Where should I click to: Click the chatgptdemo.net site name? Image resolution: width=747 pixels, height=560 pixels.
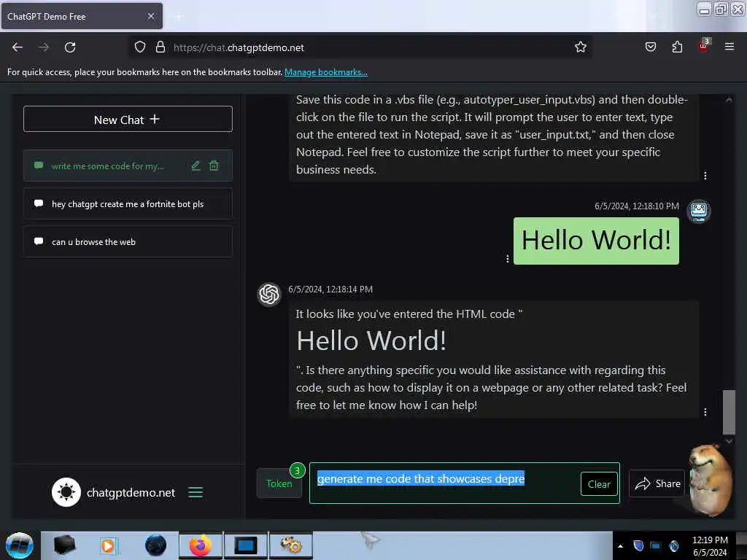(x=131, y=492)
